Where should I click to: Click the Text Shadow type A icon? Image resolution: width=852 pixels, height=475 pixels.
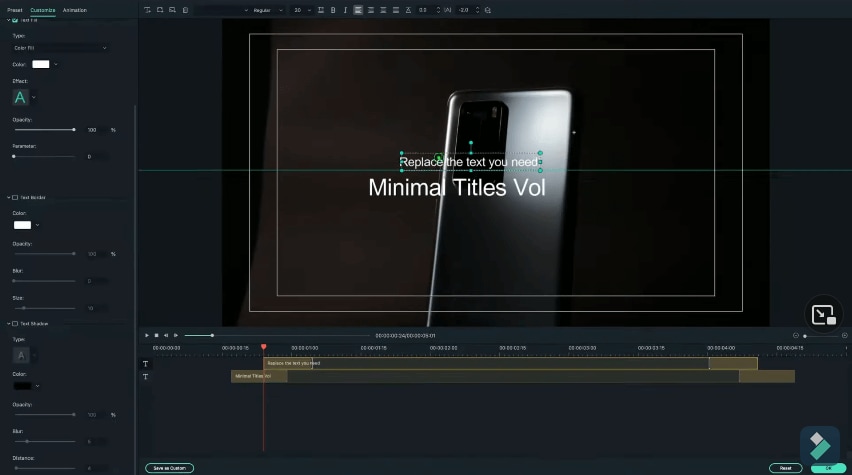coord(21,355)
